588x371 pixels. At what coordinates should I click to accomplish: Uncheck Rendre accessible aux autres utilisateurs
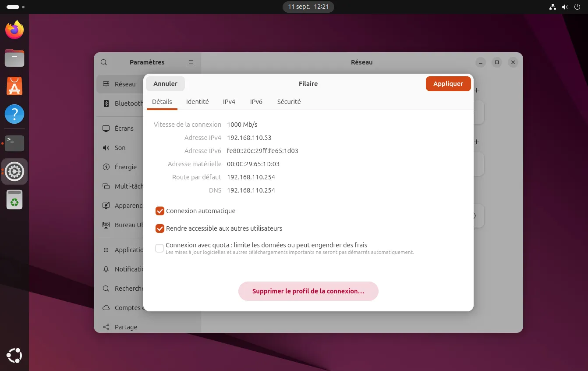pyautogui.click(x=160, y=228)
